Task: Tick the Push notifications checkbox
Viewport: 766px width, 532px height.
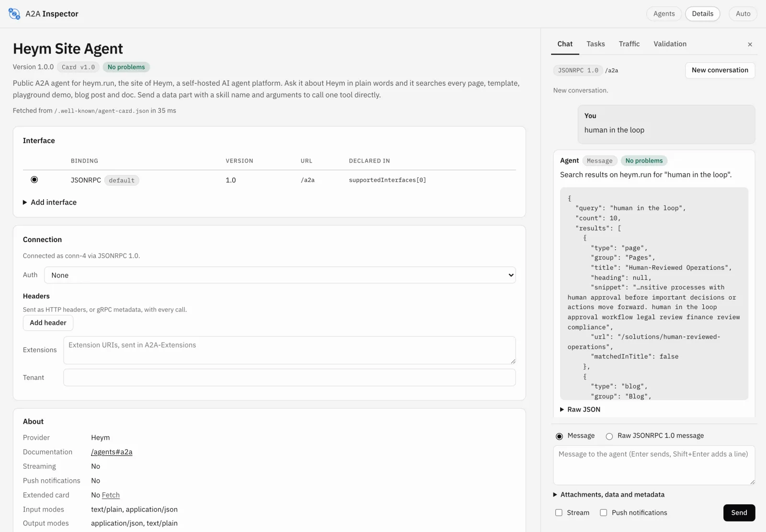Action: pos(604,513)
